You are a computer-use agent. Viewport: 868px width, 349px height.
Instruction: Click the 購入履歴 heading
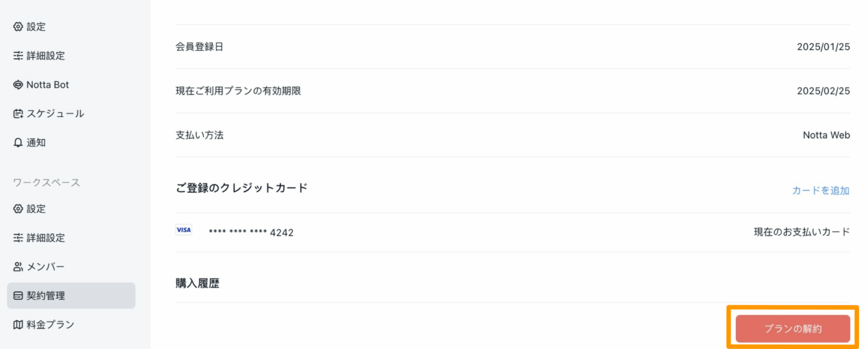point(197,283)
